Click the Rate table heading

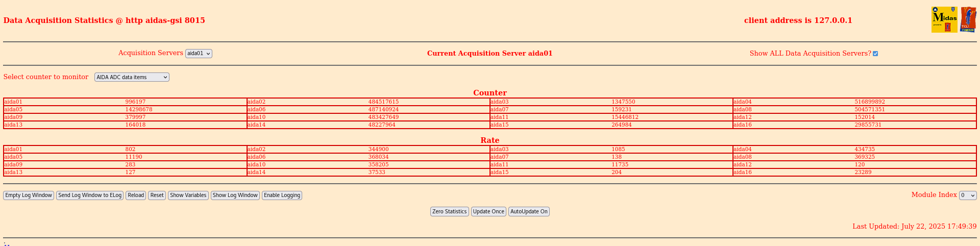click(x=490, y=140)
